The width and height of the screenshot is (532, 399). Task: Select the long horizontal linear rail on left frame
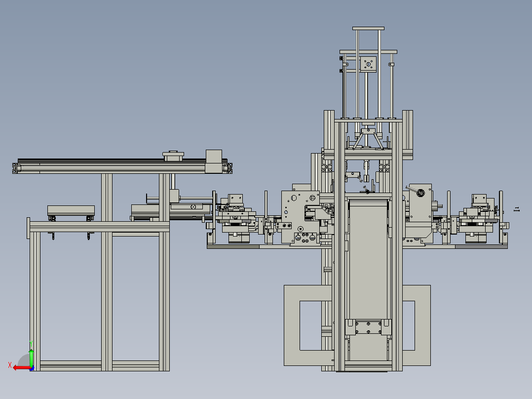point(122,167)
